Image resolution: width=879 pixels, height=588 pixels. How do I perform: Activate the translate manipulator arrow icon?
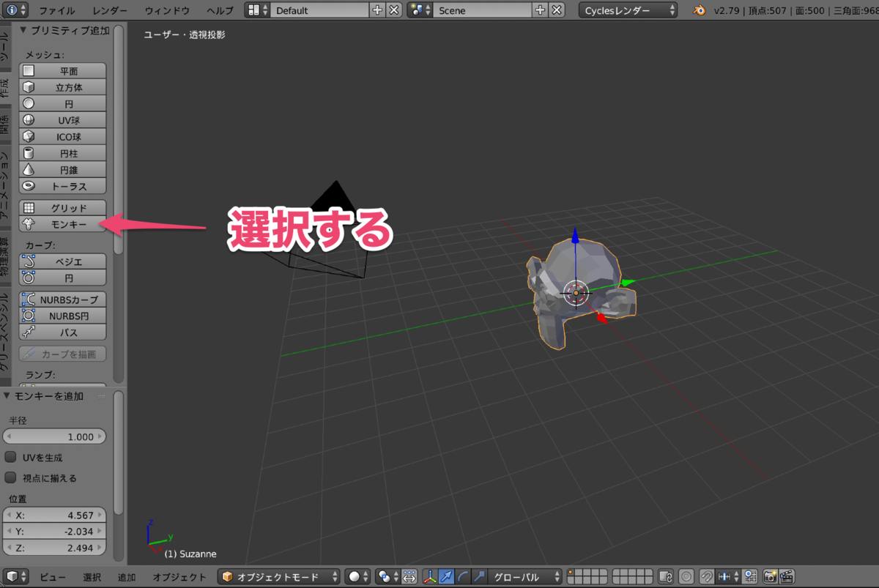click(x=448, y=576)
